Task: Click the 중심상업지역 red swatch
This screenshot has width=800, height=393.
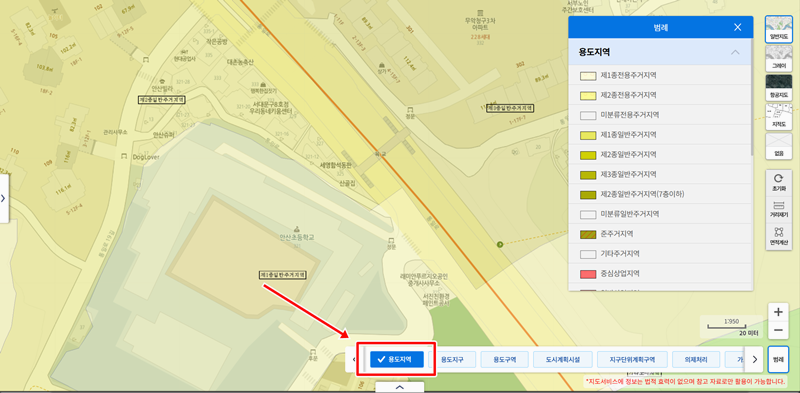Action: [588, 274]
